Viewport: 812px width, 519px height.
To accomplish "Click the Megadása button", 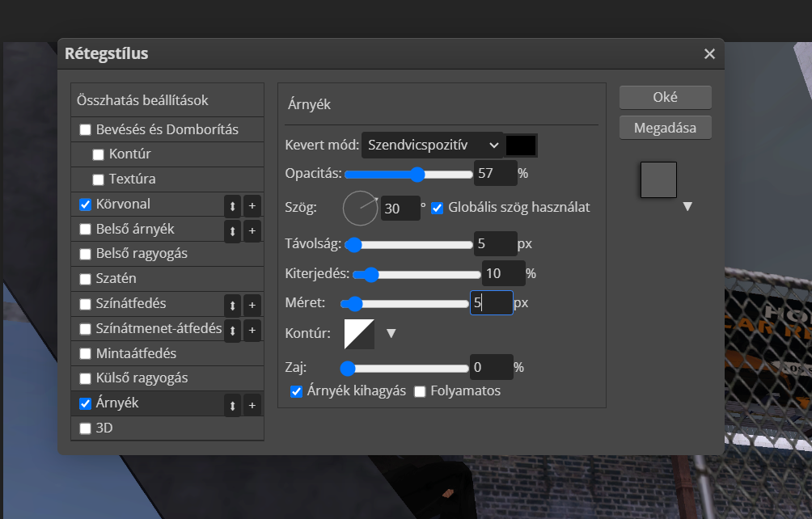I will point(665,128).
